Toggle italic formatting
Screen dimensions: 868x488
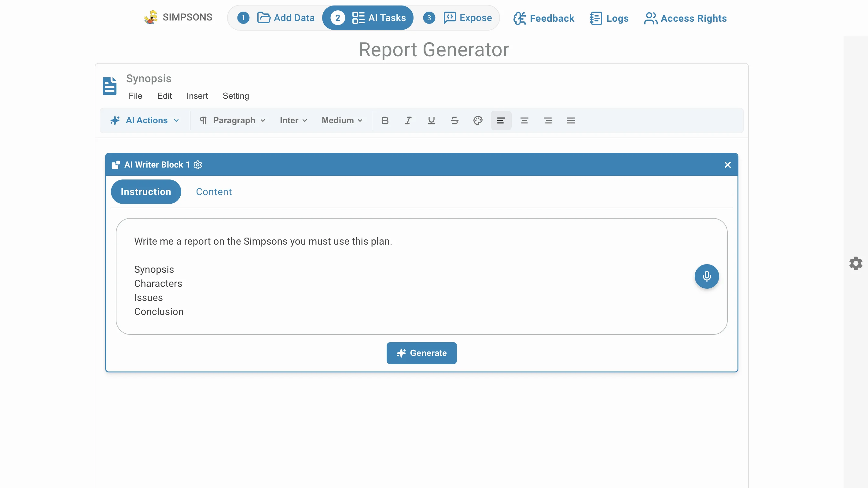pyautogui.click(x=408, y=121)
